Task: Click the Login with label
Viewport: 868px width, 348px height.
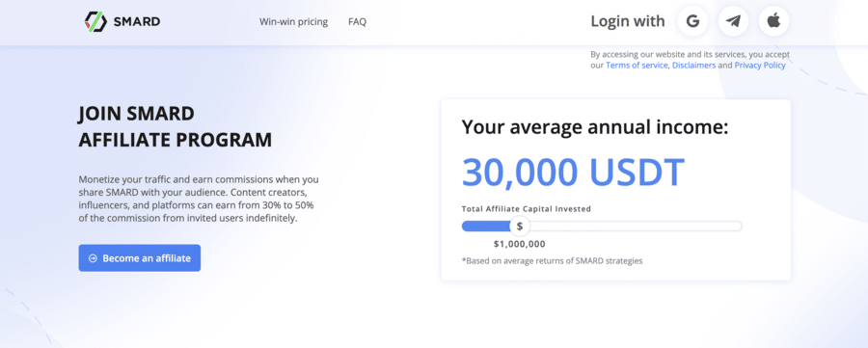Action: coord(628,21)
